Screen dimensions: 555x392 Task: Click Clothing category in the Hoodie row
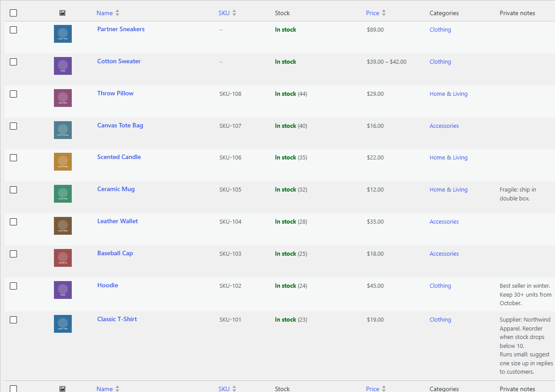(x=440, y=286)
